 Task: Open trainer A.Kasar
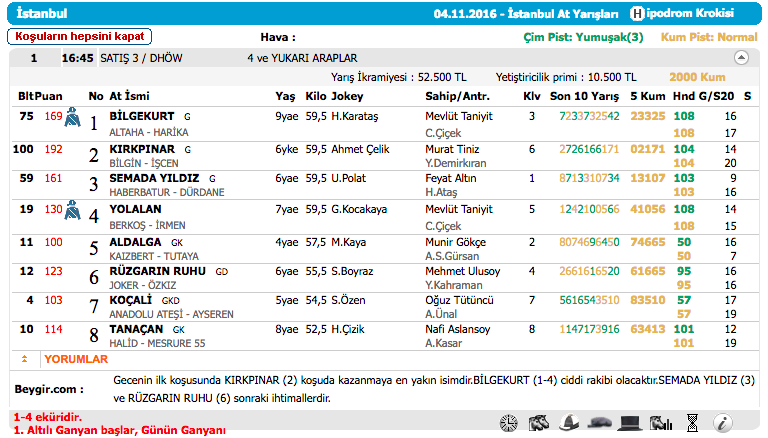pyautogui.click(x=443, y=343)
